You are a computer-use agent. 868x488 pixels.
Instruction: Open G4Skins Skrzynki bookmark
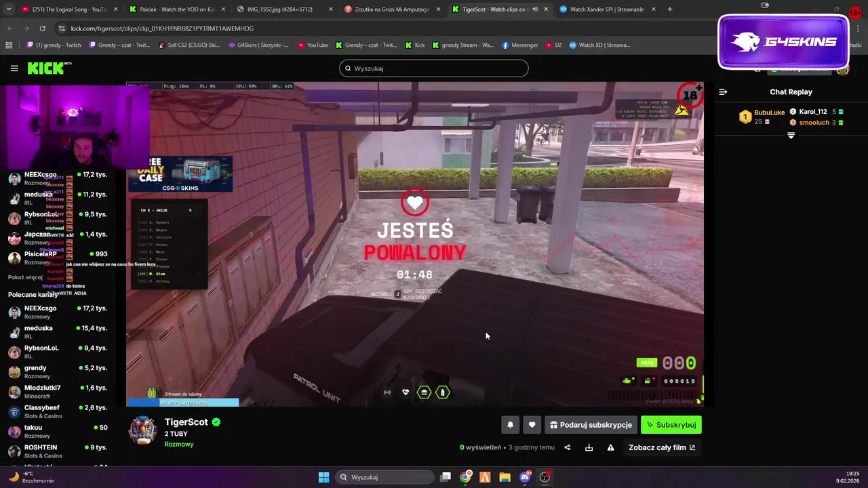[x=258, y=45]
